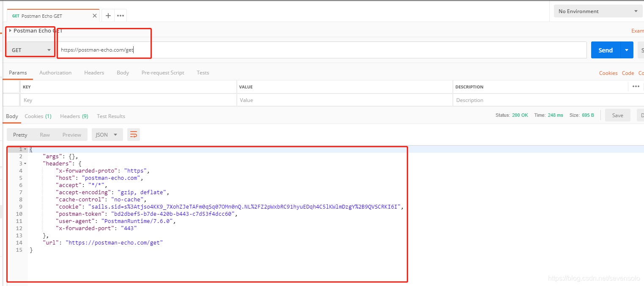Viewport: 644px width, 286px height.
Task: Click line number 9 in gutter
Action: coord(21,206)
